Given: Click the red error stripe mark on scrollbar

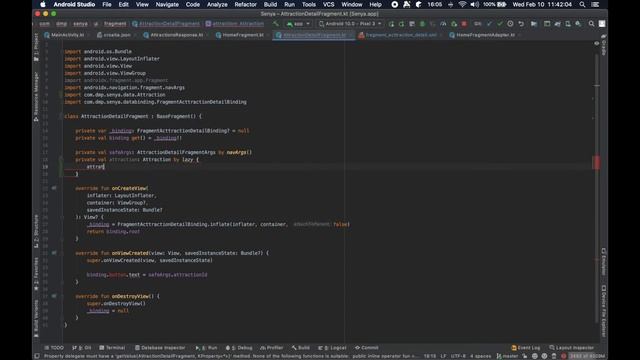Looking at the screenshot, I should click(x=596, y=162).
